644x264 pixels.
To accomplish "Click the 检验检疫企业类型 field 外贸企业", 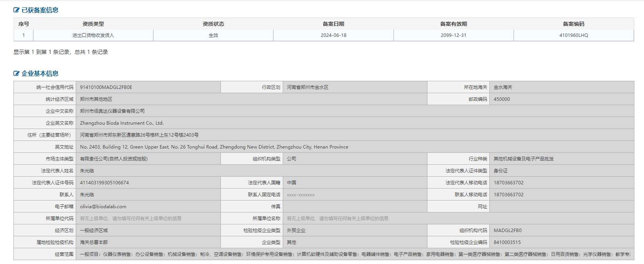I will (355, 231).
